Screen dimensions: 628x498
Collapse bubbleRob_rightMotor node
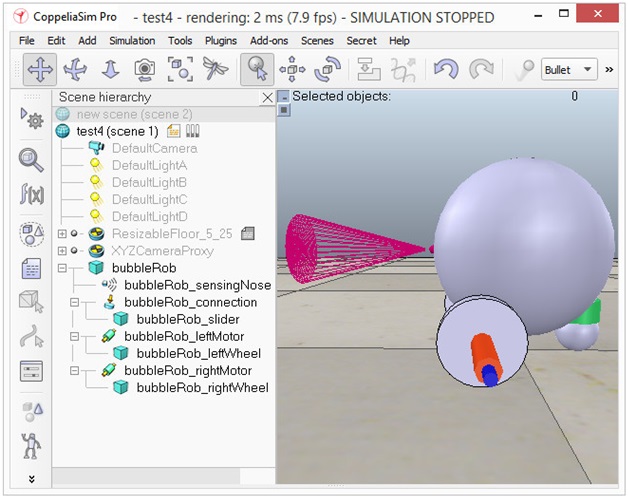[74, 371]
